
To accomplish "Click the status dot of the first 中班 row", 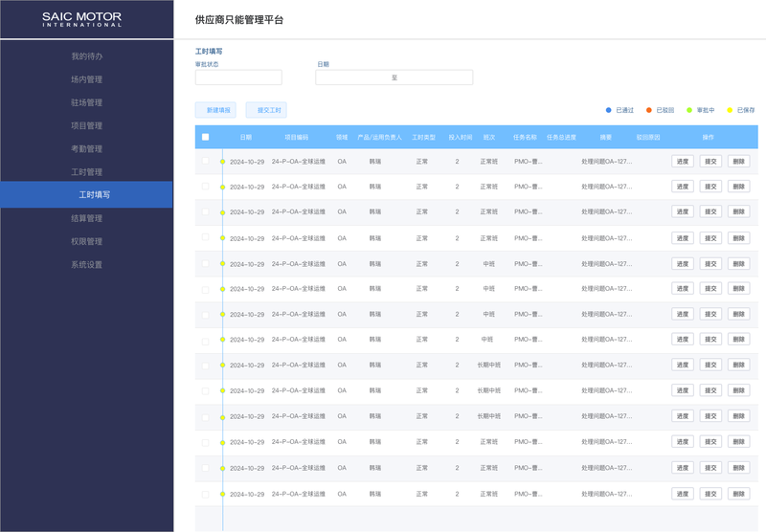I will pyautogui.click(x=223, y=263).
